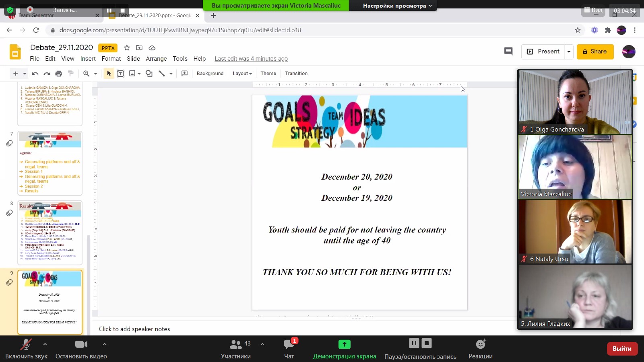Screen dimensions: 644x362
Task: Leave meeting with Выйти button
Action: coord(621,349)
